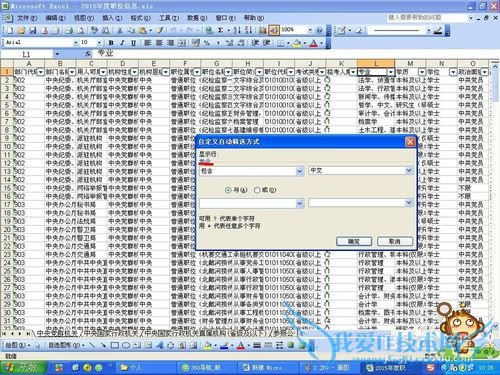Toggle Underline formatting
Image resolution: width=500 pixels, height=375 pixels.
(133, 43)
